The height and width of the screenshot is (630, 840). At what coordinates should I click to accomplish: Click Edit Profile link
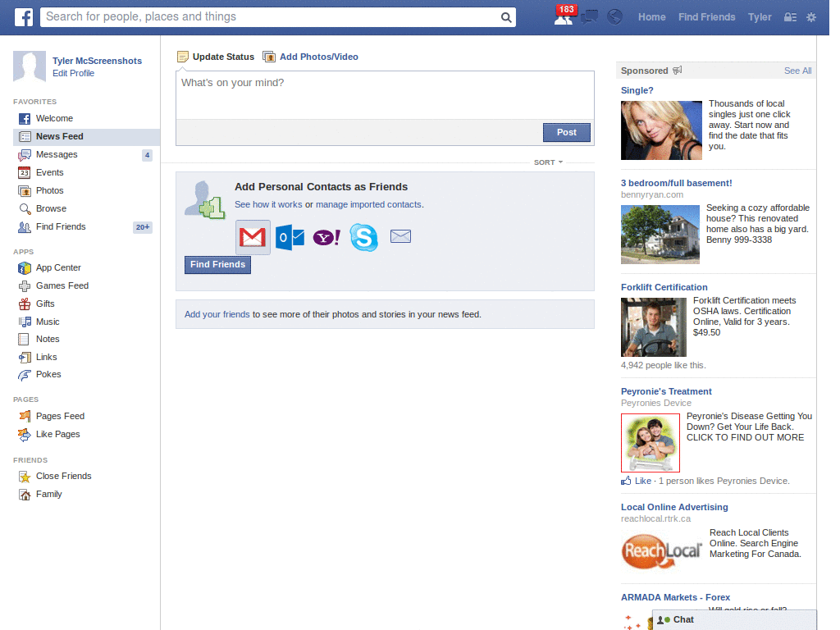[73, 73]
